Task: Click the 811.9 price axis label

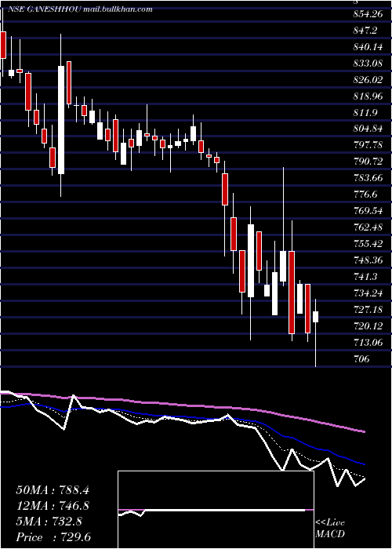Action: click(366, 113)
